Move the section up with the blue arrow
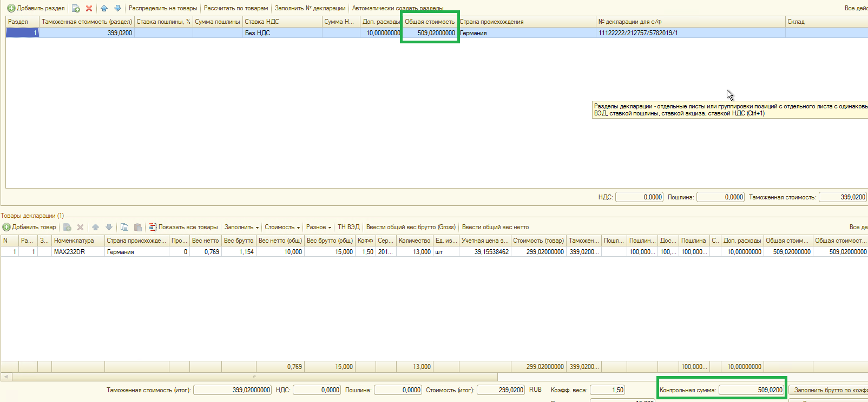This screenshot has width=868, height=402. coord(104,9)
